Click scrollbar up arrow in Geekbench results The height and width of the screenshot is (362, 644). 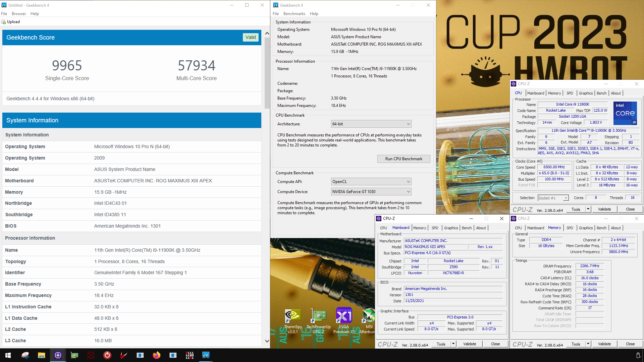coord(267,34)
